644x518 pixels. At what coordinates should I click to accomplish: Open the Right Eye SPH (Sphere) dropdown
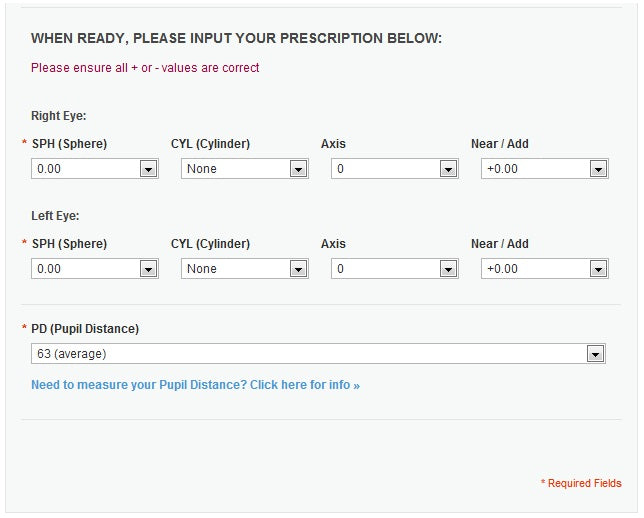point(94,169)
